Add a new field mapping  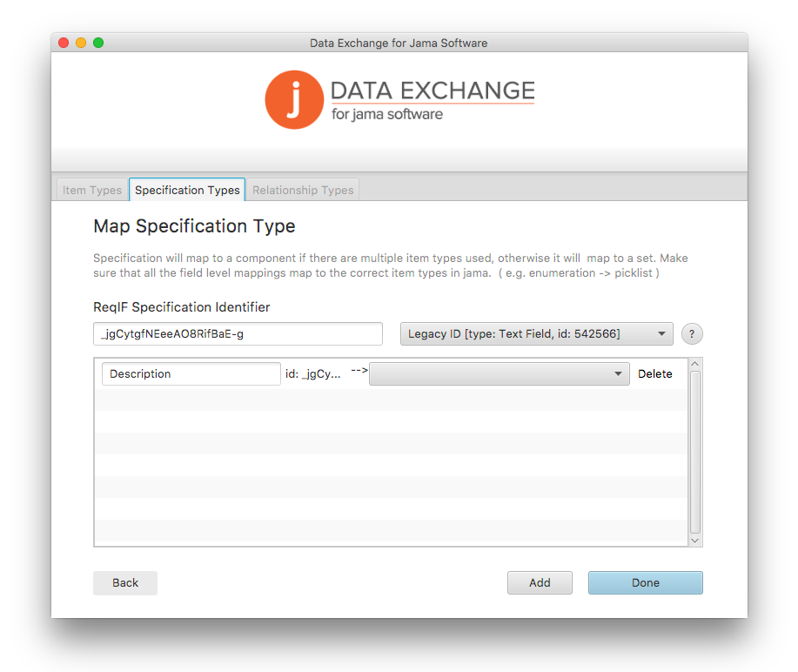[540, 582]
